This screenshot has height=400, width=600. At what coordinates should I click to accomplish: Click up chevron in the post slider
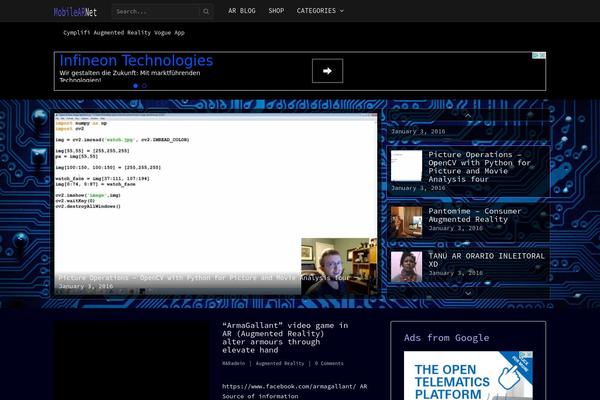coord(468,115)
